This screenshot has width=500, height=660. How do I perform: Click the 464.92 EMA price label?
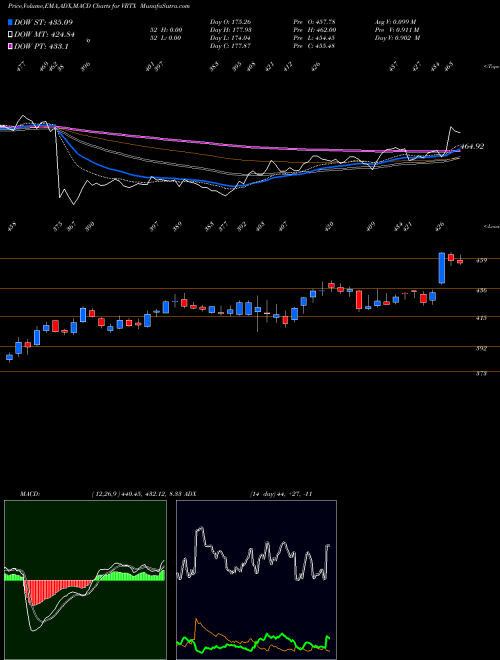point(472,146)
